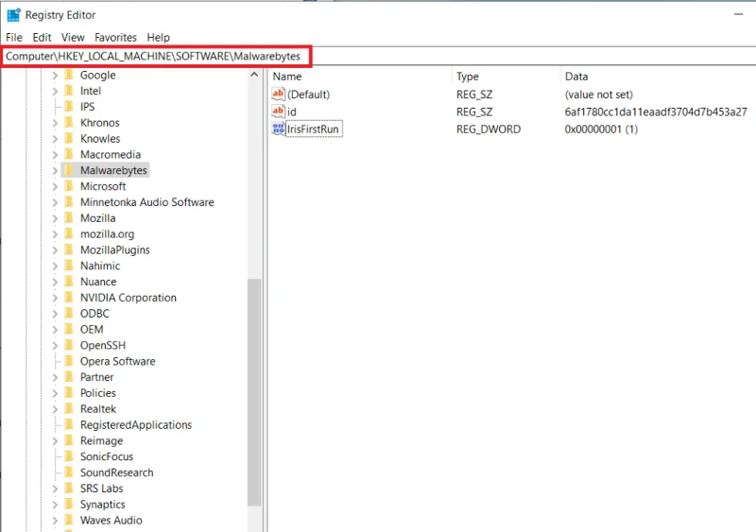This screenshot has width=756, height=532.
Task: Click the id value data 6af1780cc1da11eaadf3704d7b453a27
Action: pyautogui.click(x=656, y=112)
